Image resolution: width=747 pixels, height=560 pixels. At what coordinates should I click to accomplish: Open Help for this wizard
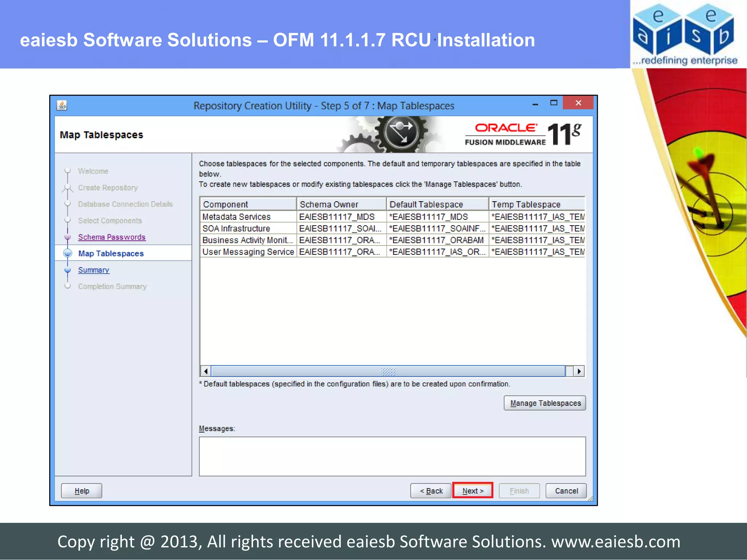pyautogui.click(x=82, y=491)
